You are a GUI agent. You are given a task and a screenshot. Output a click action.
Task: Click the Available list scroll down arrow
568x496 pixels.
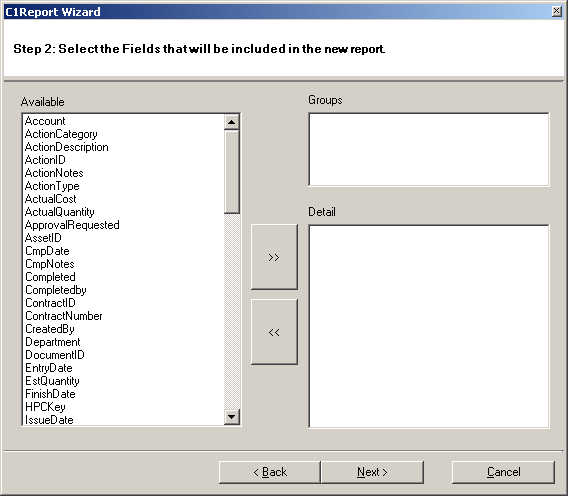pyautogui.click(x=231, y=417)
